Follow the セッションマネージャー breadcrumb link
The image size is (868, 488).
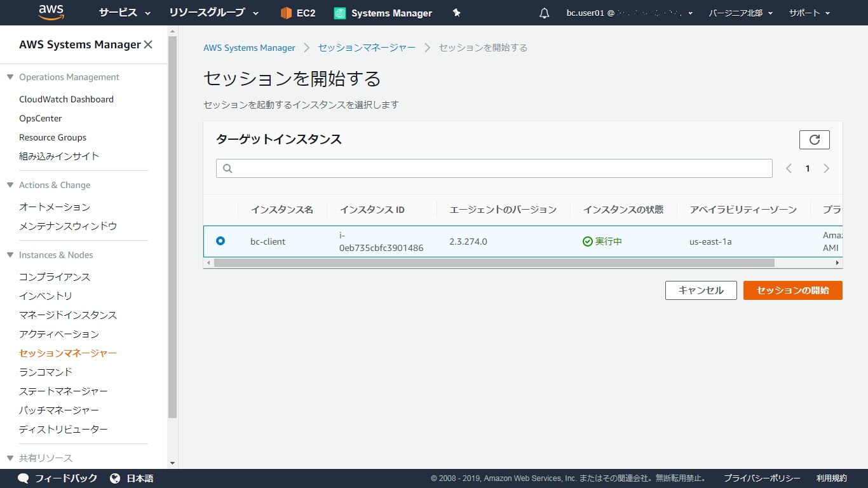pyautogui.click(x=367, y=48)
